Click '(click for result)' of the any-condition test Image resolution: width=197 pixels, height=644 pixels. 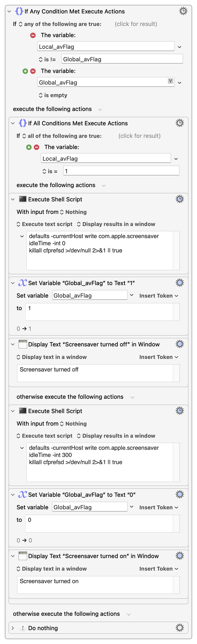(x=136, y=24)
